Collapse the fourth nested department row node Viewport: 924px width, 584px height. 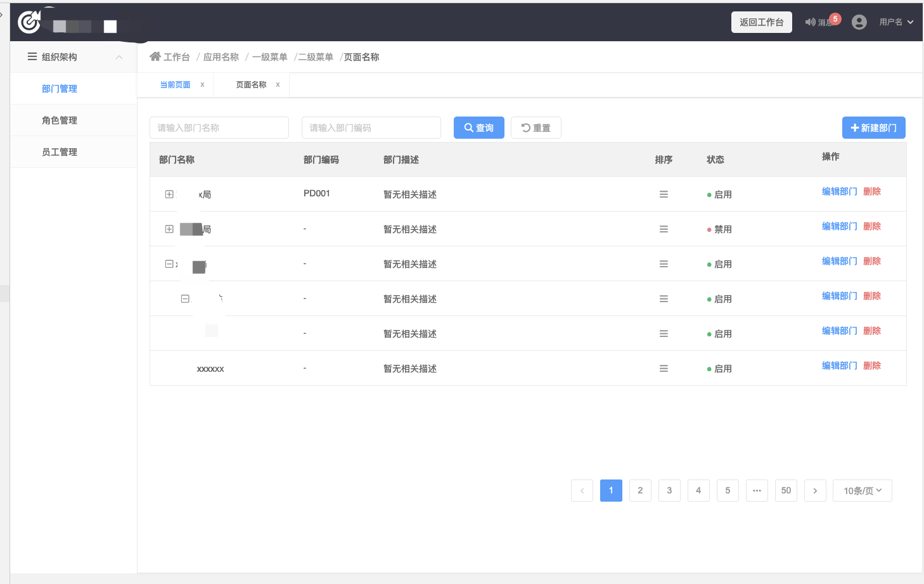click(185, 299)
